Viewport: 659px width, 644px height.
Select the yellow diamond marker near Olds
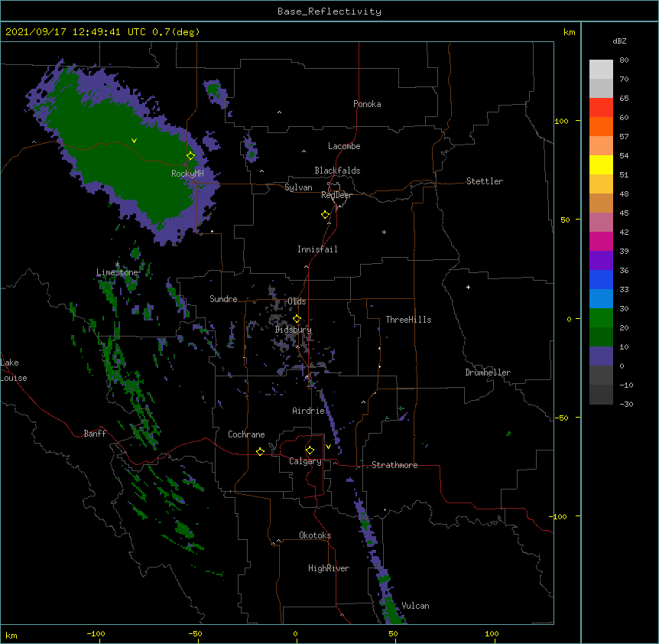(x=297, y=319)
